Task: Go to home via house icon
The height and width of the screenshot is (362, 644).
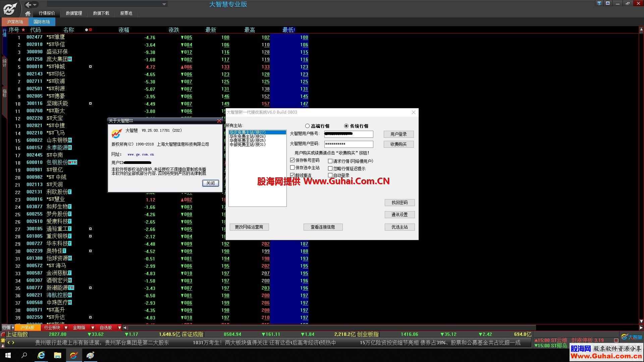Action: [x=28, y=13]
